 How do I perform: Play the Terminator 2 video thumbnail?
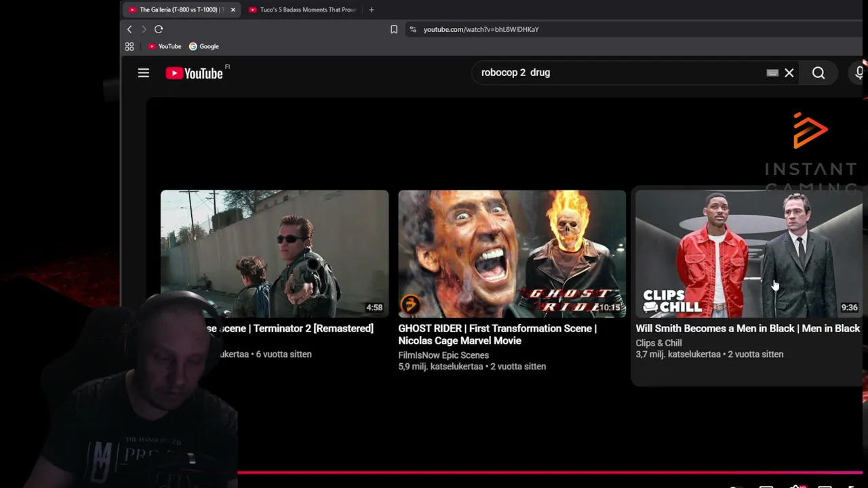click(275, 253)
